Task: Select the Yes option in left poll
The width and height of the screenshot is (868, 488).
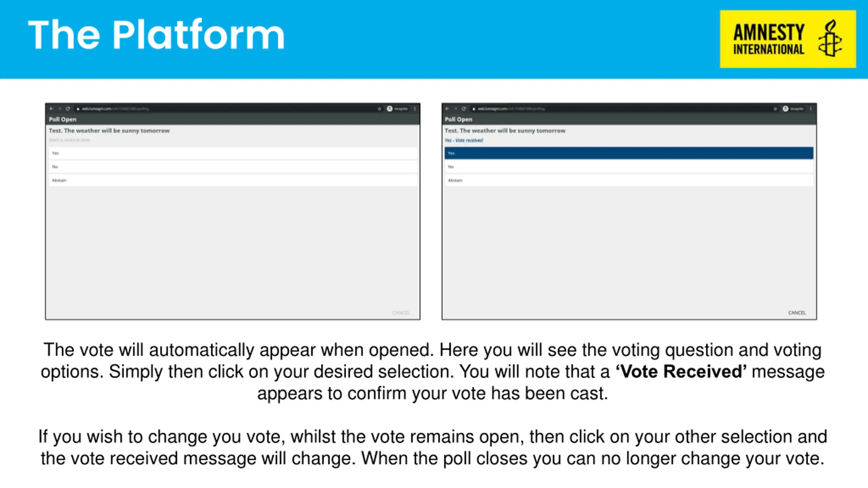Action: pyautogui.click(x=233, y=153)
